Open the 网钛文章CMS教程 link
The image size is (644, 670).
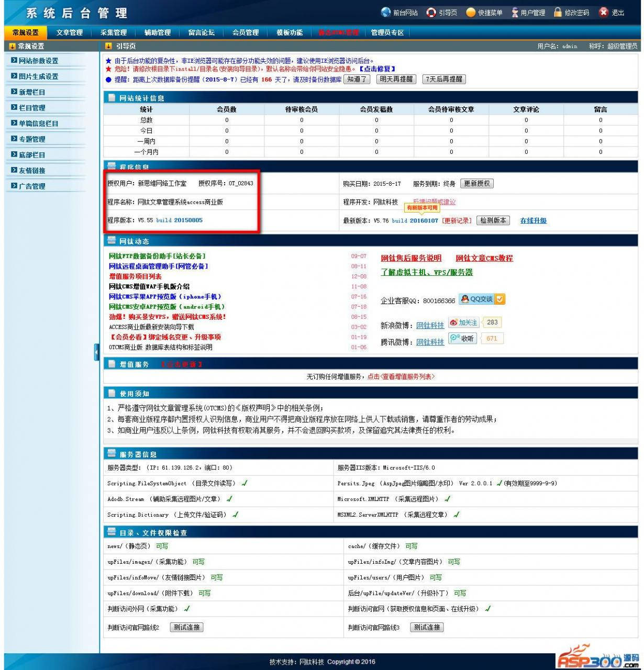click(x=484, y=258)
